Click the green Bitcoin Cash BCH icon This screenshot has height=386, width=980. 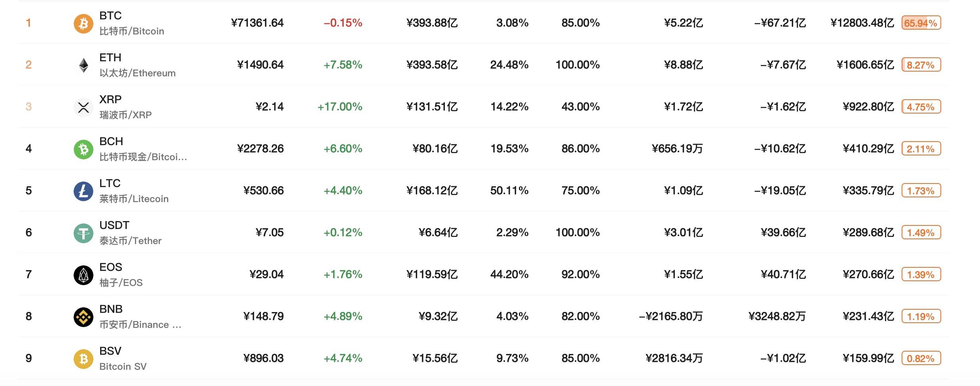tap(84, 149)
